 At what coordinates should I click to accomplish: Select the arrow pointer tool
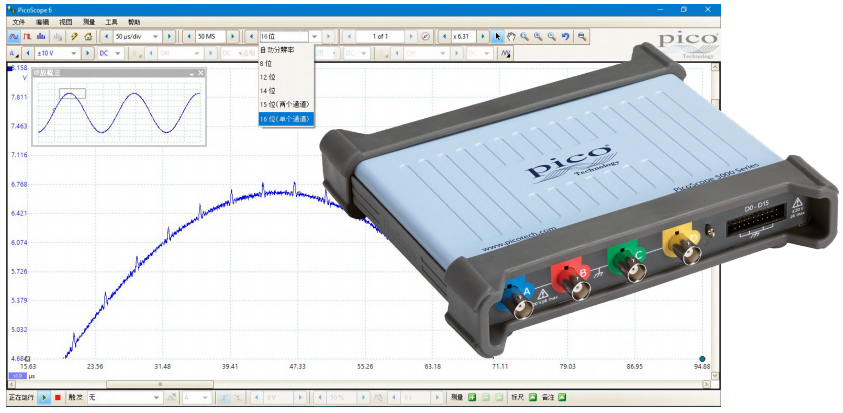pos(497,37)
